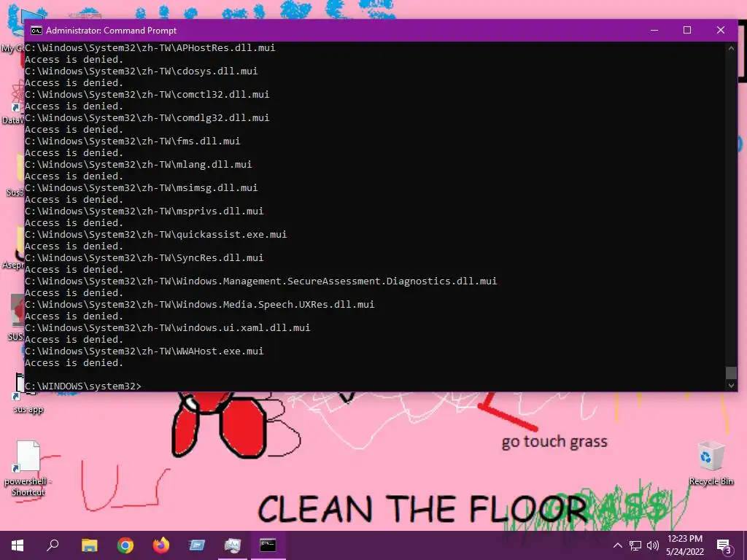Click the Administrator: Command Prompt title text
747x560 pixels.
111,31
